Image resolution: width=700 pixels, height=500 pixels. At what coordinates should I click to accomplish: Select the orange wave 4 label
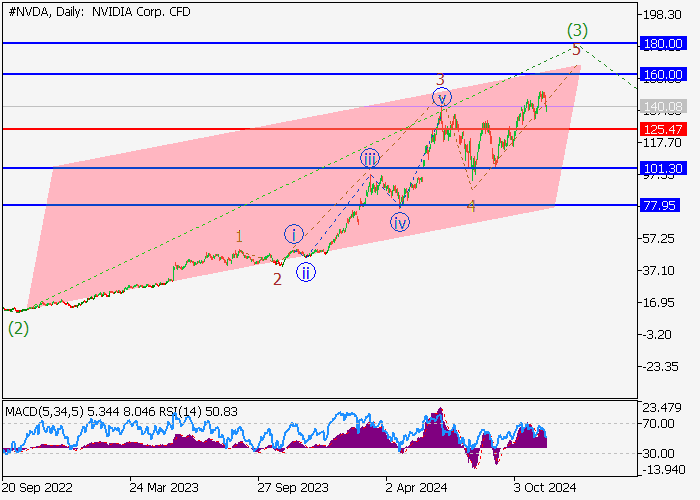(471, 206)
